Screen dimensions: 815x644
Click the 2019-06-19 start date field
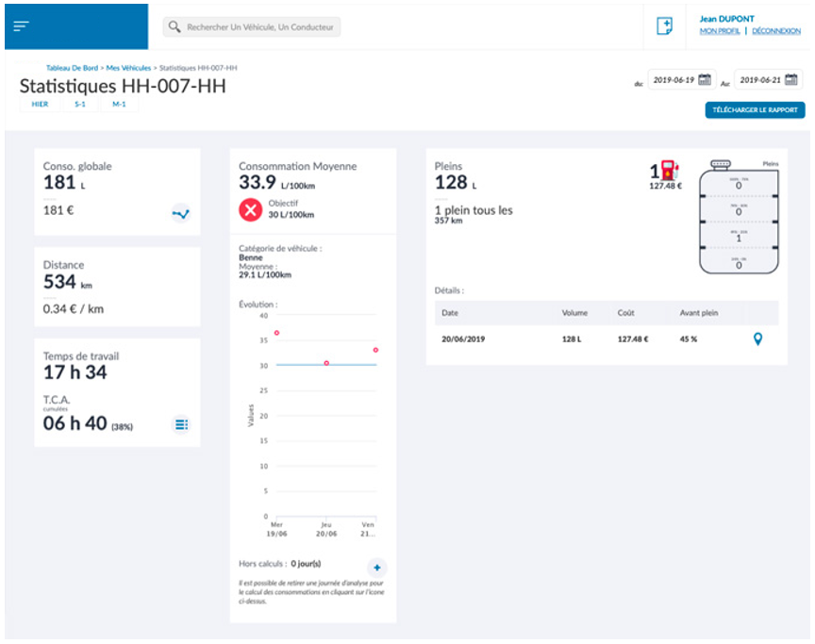pos(673,79)
